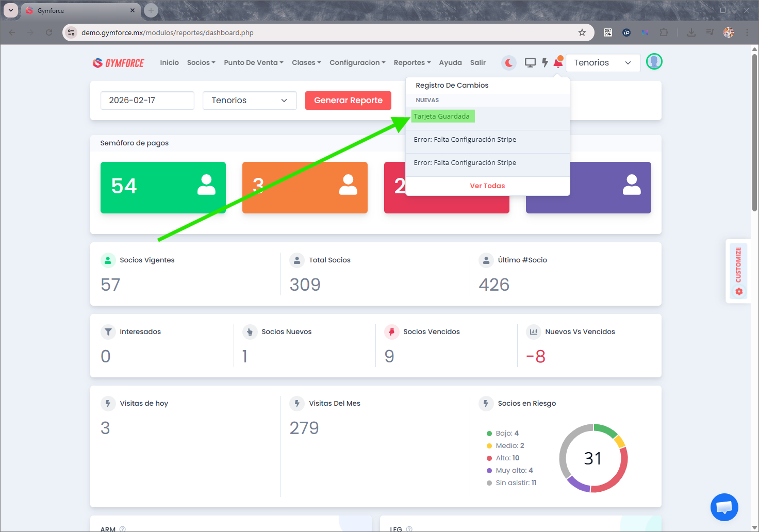
Task: Open the user profile avatar
Action: pyautogui.click(x=654, y=62)
